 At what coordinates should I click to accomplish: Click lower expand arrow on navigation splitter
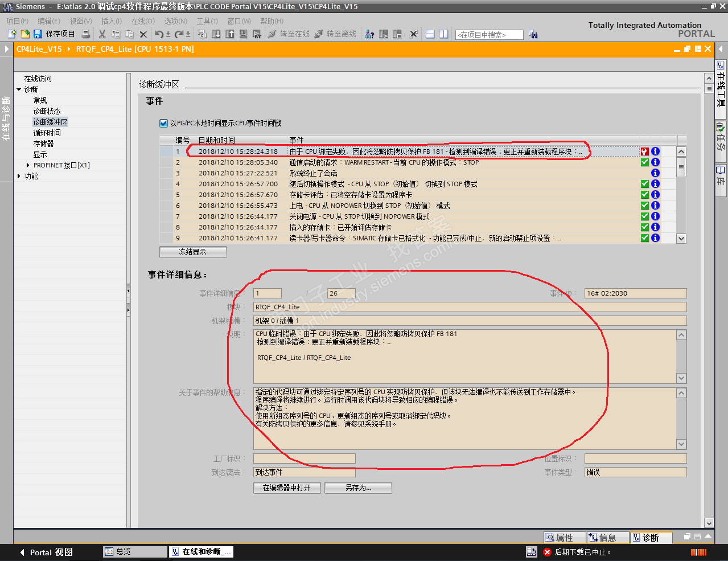click(x=128, y=309)
